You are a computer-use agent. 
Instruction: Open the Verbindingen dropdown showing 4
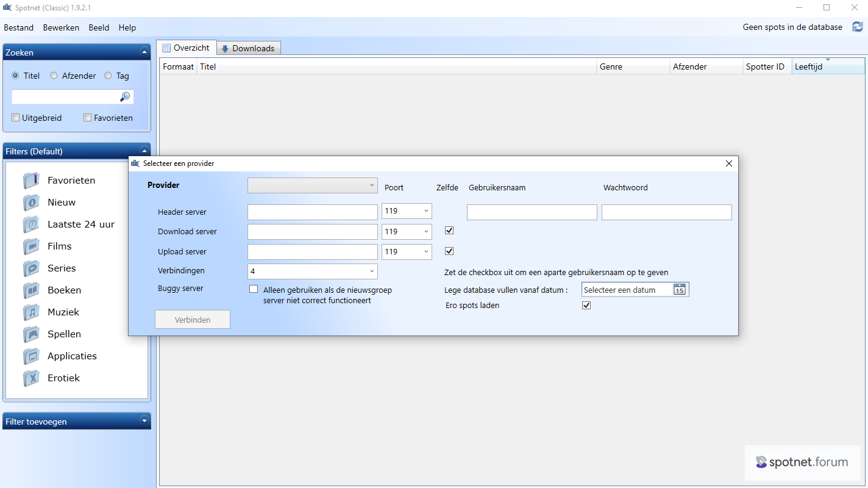(312, 271)
